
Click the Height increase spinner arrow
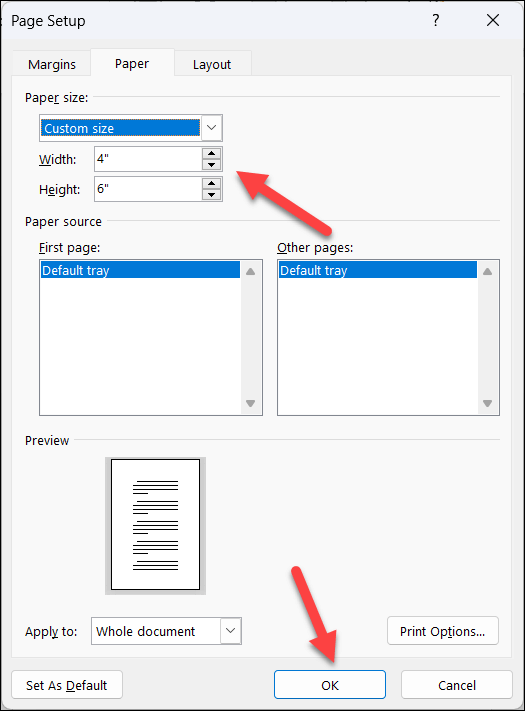tap(211, 183)
